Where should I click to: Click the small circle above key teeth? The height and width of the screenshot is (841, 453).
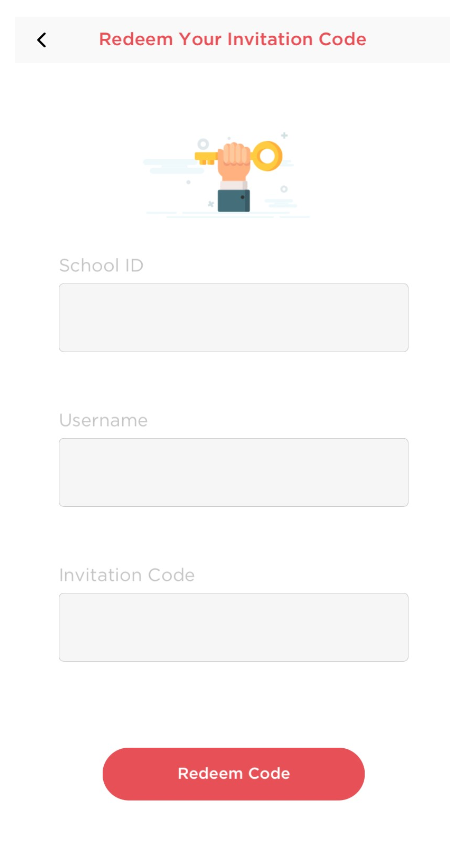[203, 144]
